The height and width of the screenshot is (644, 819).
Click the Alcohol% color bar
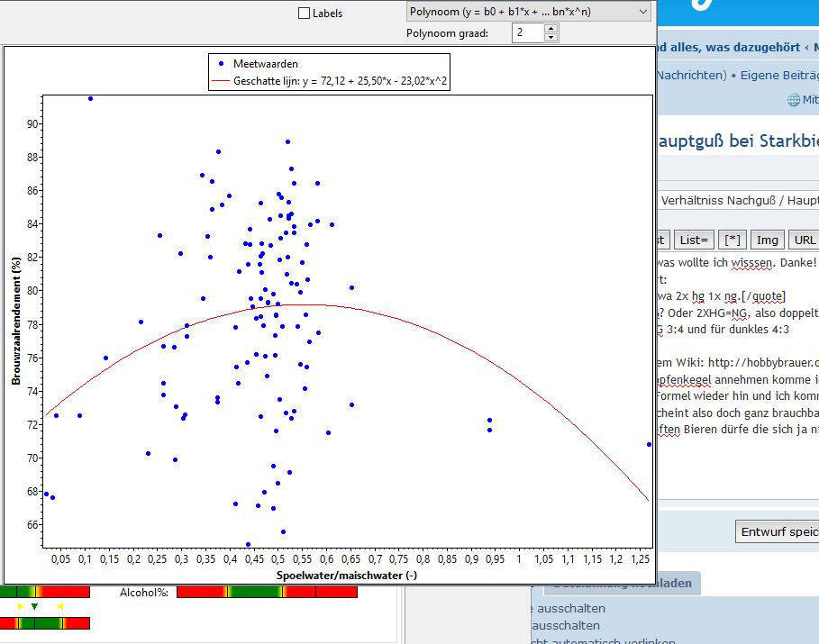(x=267, y=593)
